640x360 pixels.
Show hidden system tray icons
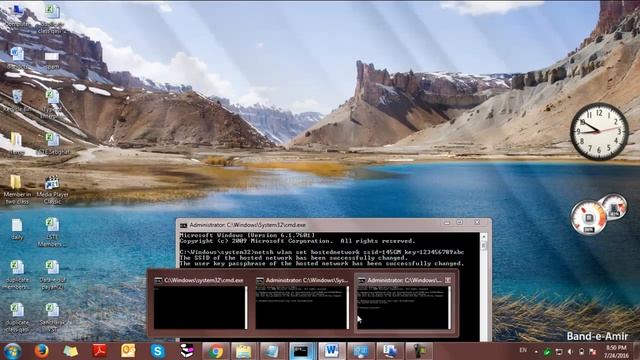click(536, 351)
